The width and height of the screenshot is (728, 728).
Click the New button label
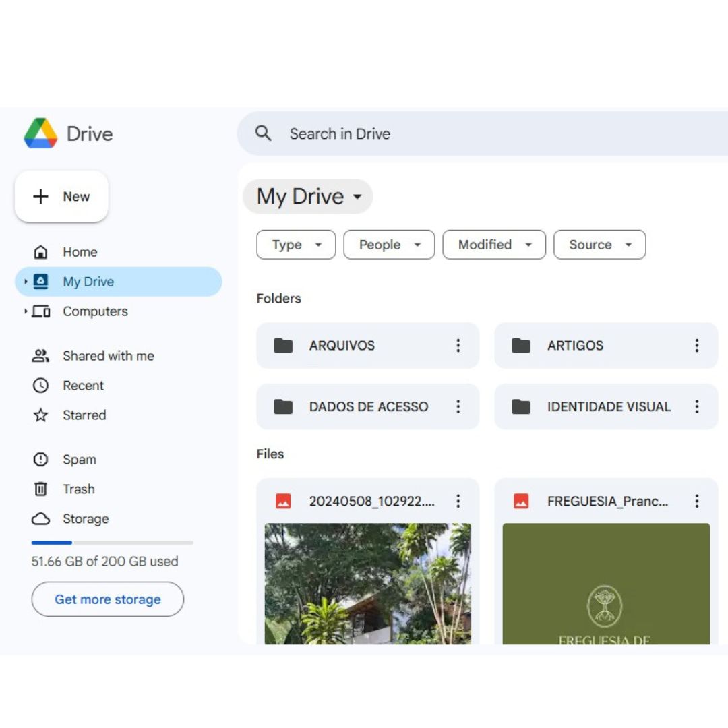76,196
